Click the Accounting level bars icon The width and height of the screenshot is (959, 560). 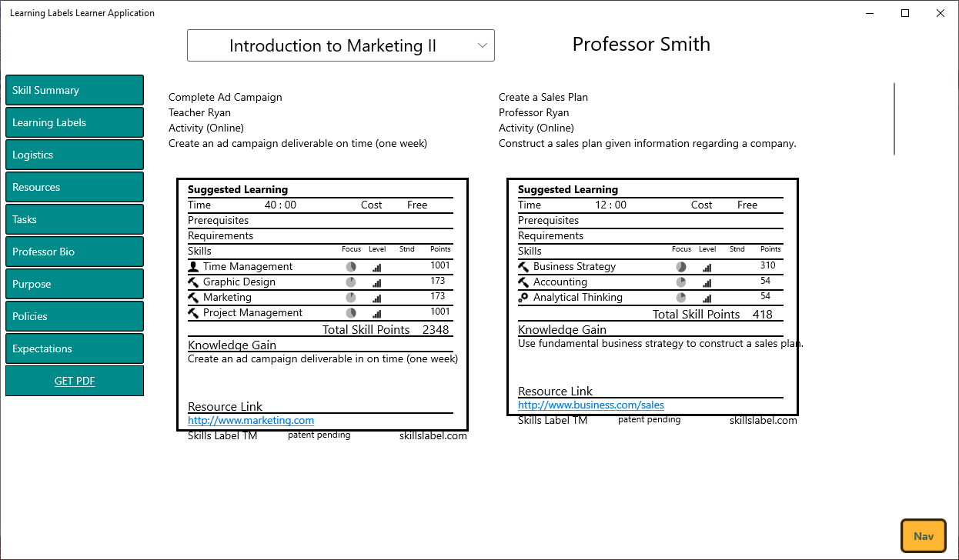point(707,283)
